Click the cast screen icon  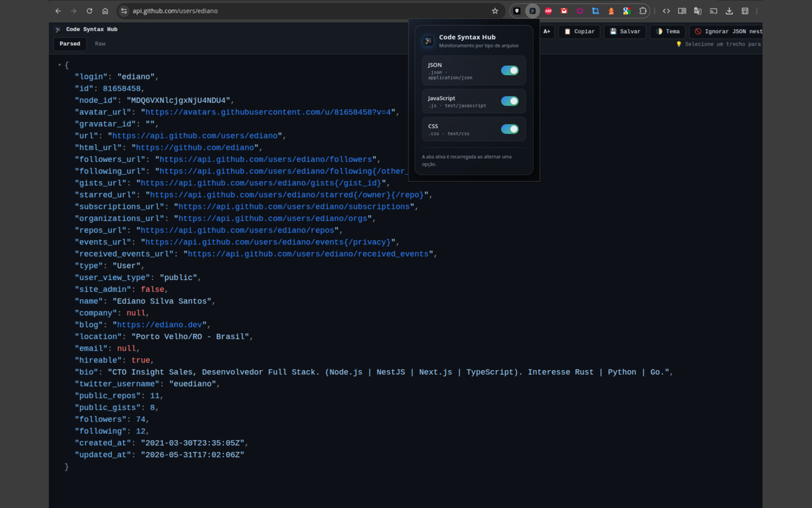pos(714,11)
